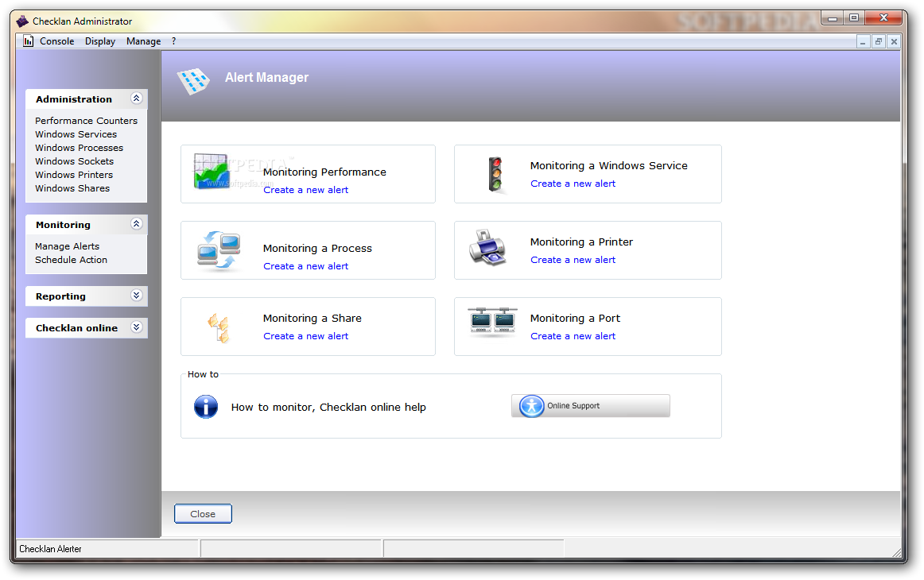Collapse the Administration panel

(136, 99)
